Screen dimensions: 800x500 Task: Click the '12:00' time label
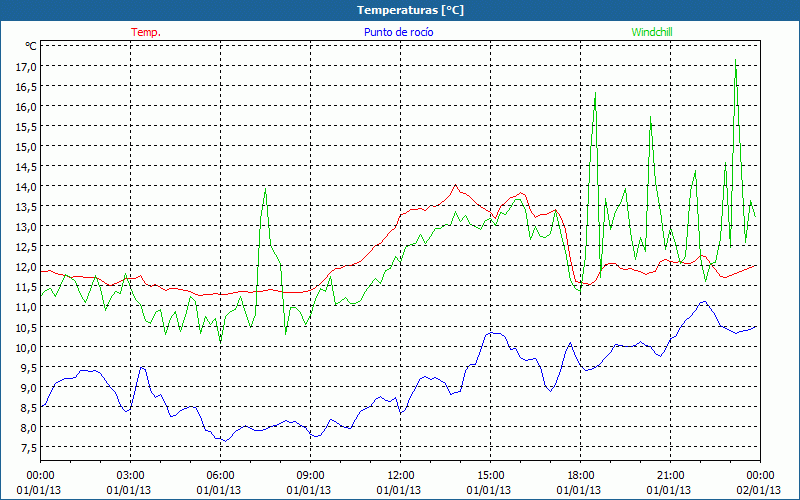(x=401, y=476)
